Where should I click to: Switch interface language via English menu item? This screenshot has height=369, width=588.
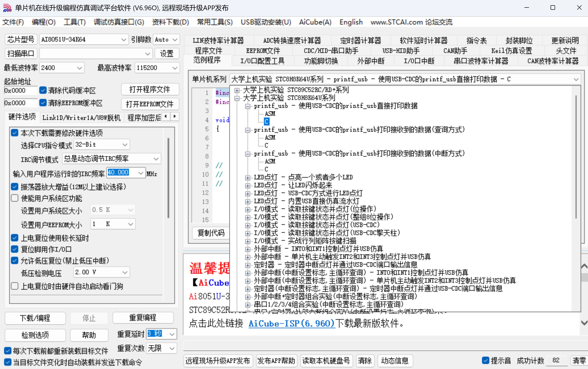(351, 22)
